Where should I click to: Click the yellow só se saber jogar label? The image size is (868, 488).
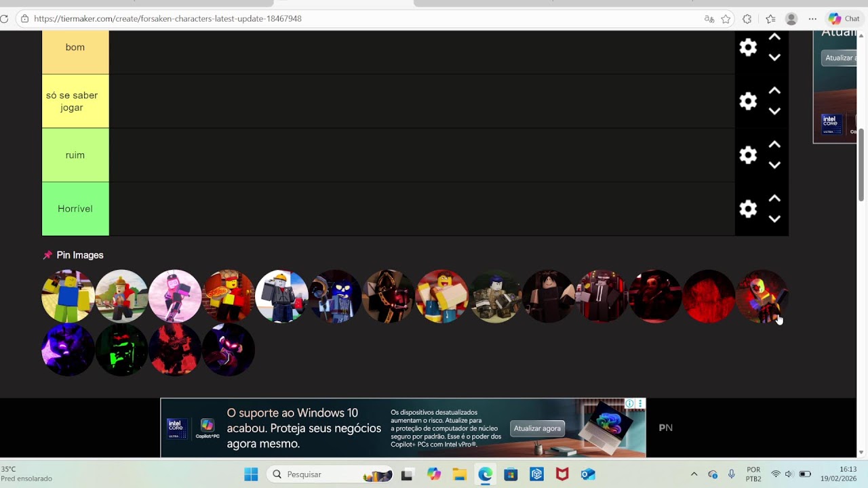point(75,101)
